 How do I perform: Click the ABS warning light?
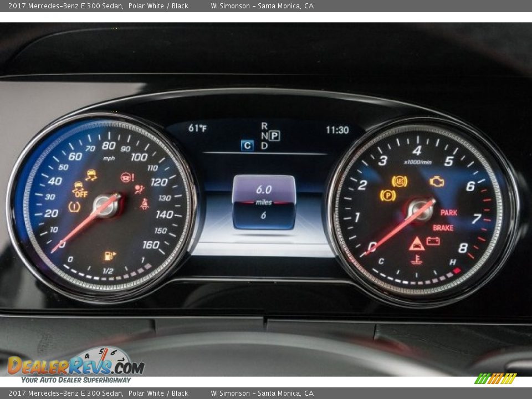point(399,181)
